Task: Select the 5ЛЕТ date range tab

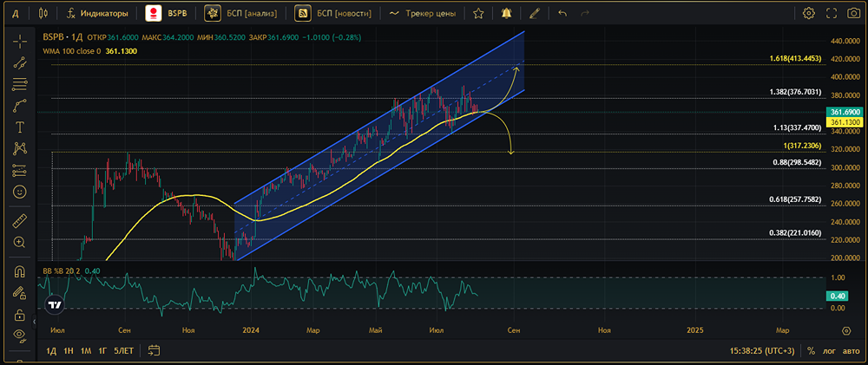Action: [x=123, y=350]
